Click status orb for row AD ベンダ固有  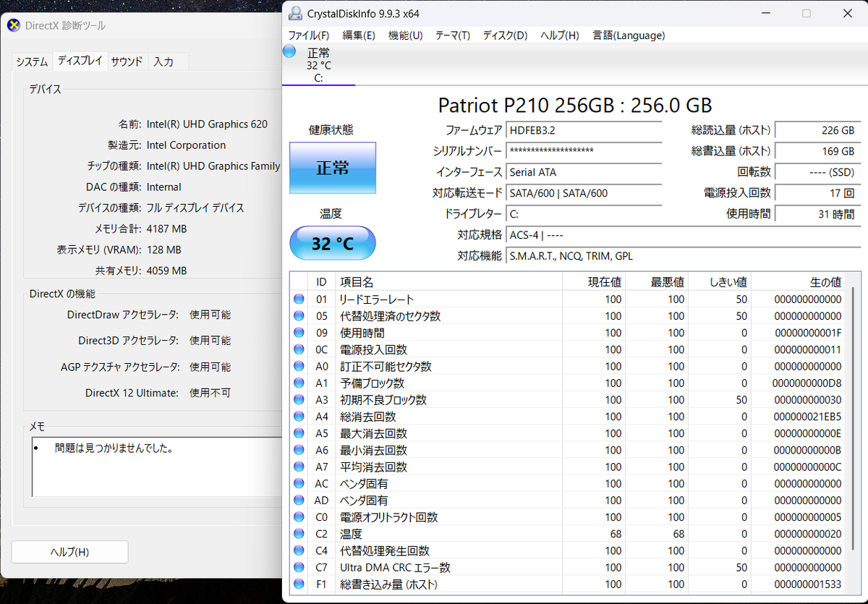(299, 500)
